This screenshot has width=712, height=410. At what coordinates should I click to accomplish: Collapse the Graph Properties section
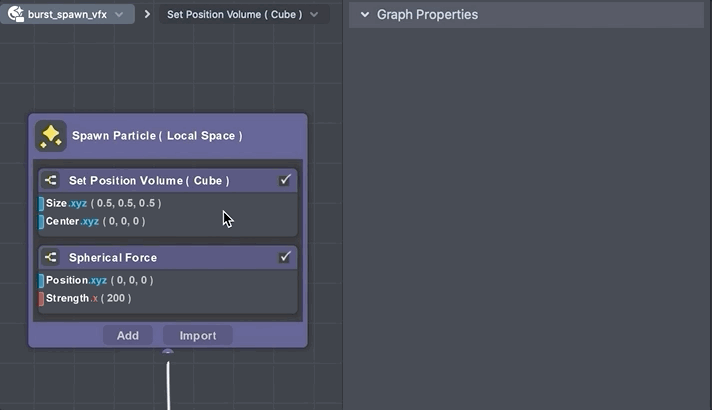364,15
